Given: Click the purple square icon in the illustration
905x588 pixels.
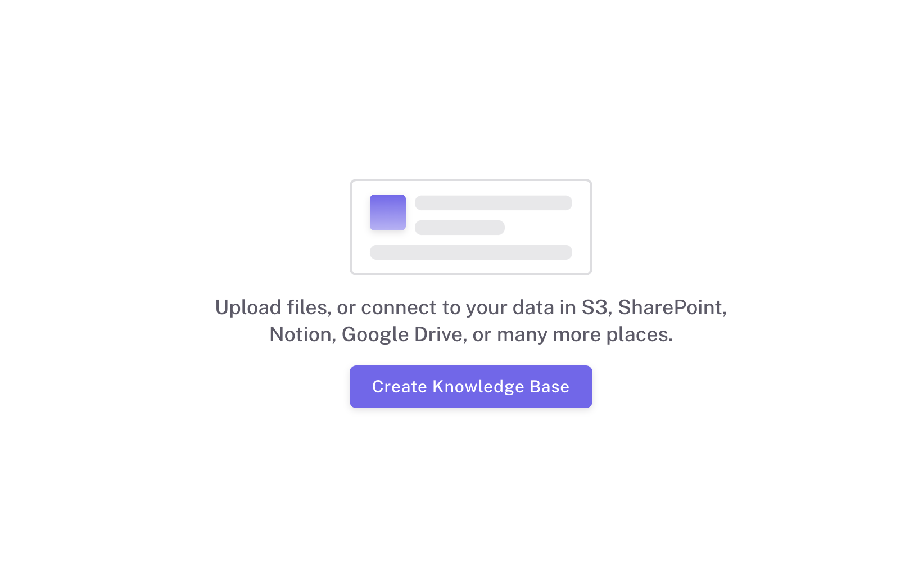Looking at the screenshot, I should (x=387, y=212).
